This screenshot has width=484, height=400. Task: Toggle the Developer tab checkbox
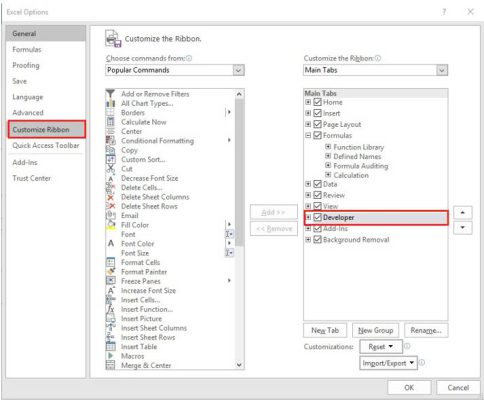[x=317, y=217]
